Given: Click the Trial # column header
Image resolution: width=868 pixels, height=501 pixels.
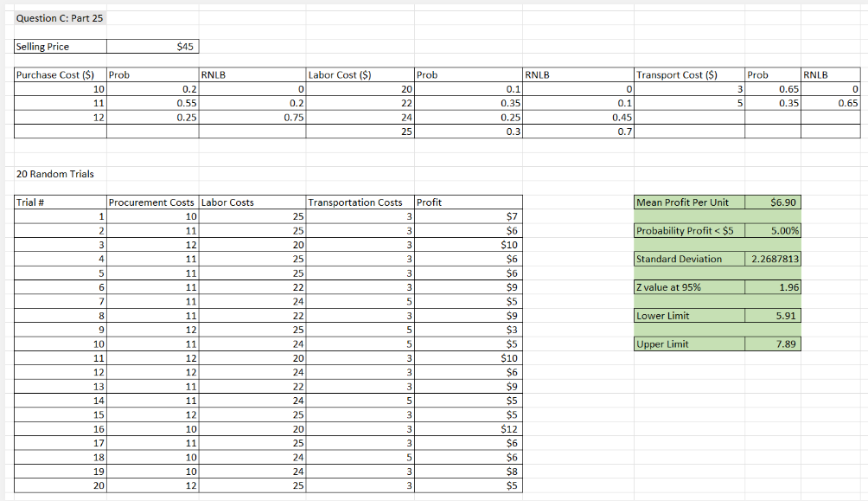Looking at the screenshot, I should 30,202.
